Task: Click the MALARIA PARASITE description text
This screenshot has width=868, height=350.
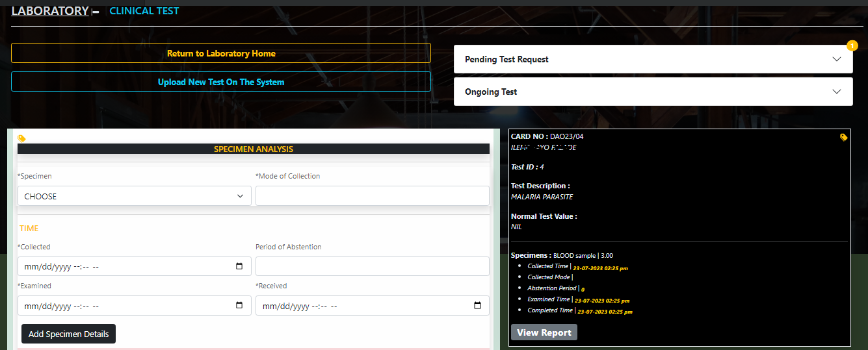Action: point(542,197)
